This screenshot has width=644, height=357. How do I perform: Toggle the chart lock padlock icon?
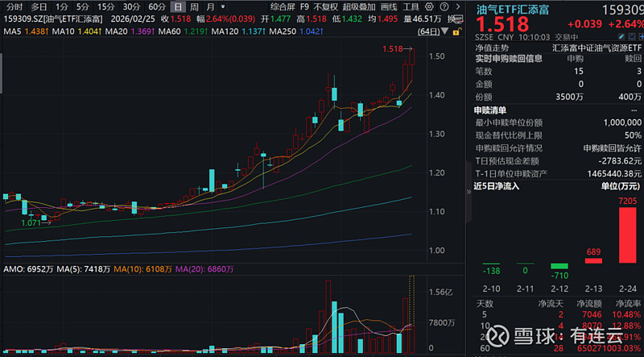point(456,31)
